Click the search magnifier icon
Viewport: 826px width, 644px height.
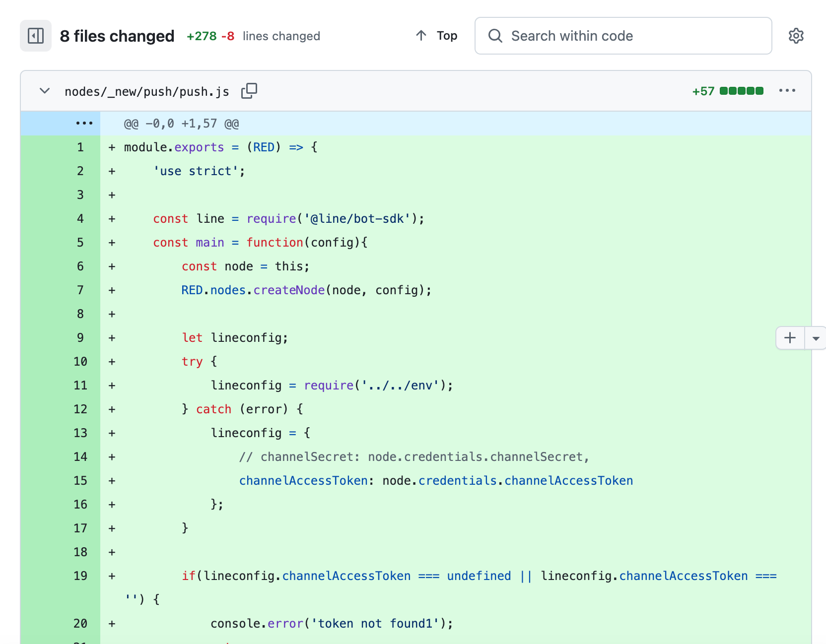[495, 36]
